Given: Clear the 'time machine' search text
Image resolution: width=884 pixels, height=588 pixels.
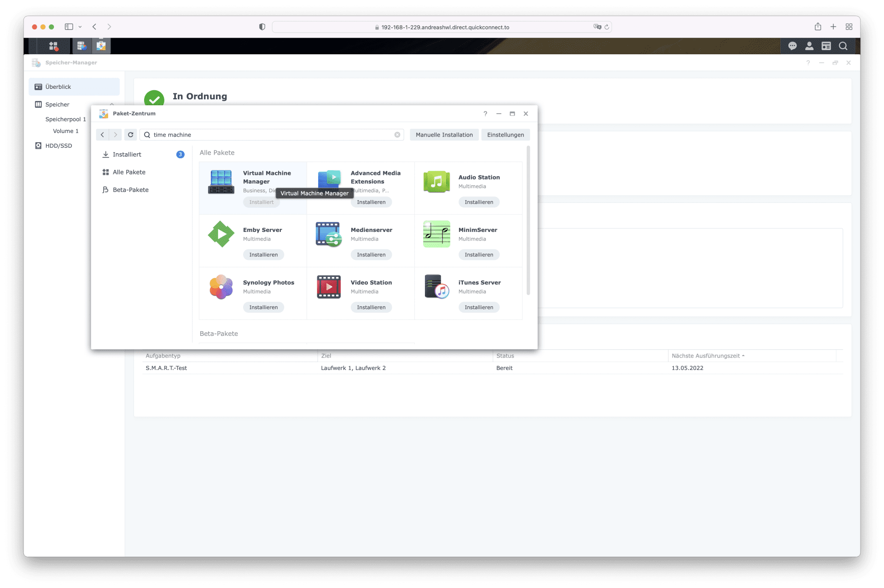Looking at the screenshot, I should [397, 135].
